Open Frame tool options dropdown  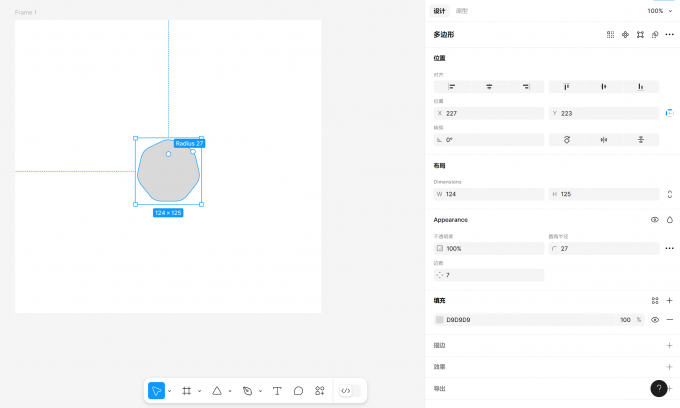coord(199,391)
